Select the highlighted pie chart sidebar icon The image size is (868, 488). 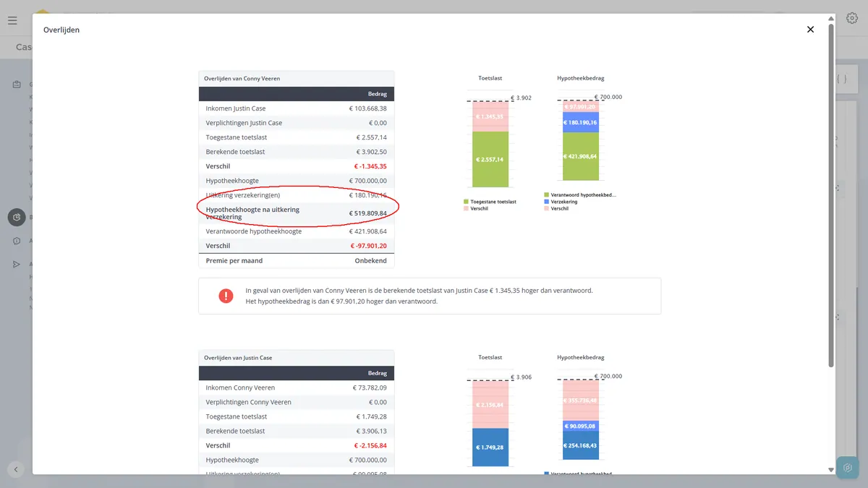click(16, 217)
